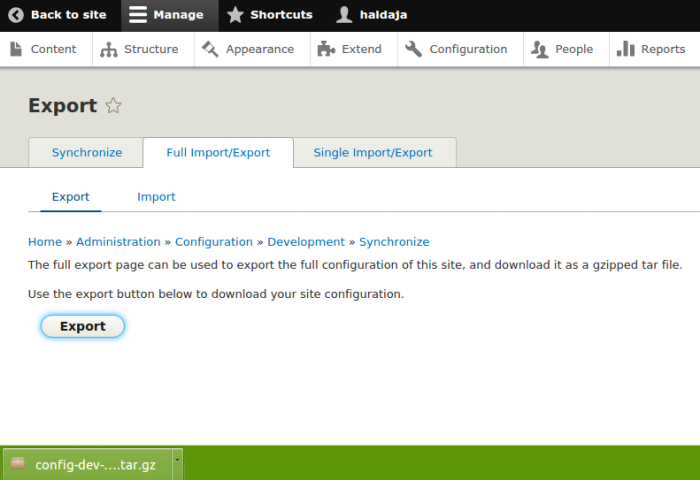
Task: Select the Single Import/Export tab
Action: point(373,153)
